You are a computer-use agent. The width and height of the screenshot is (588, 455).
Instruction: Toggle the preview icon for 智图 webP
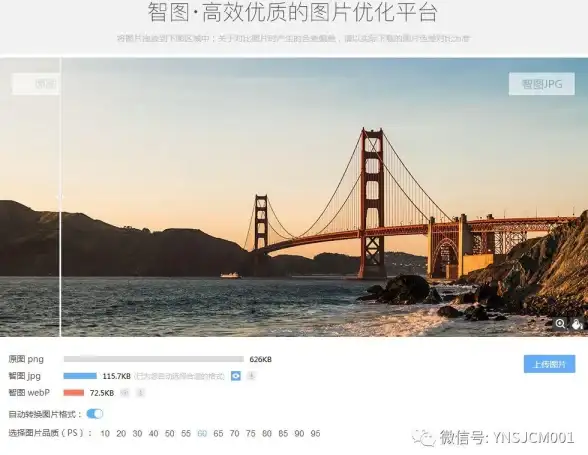tap(124, 393)
